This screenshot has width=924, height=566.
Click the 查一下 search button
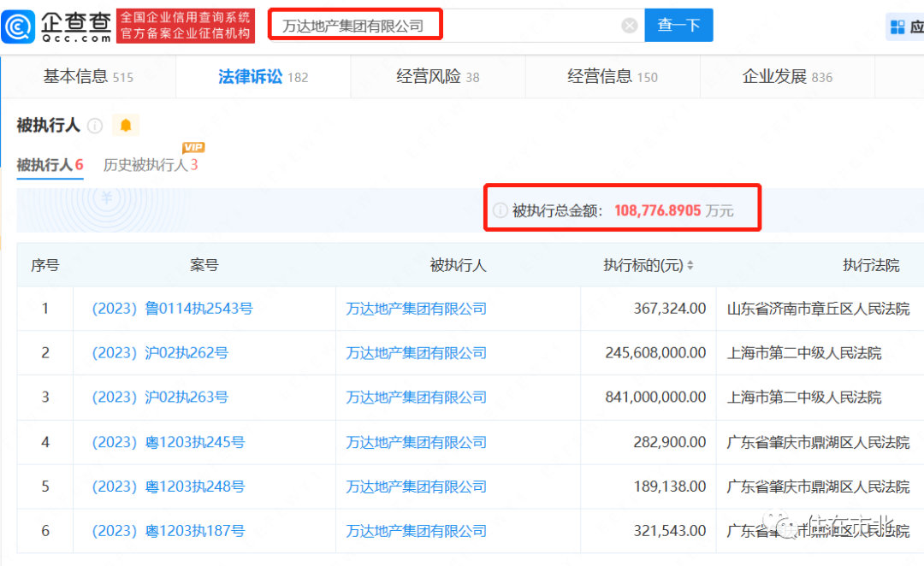678,26
